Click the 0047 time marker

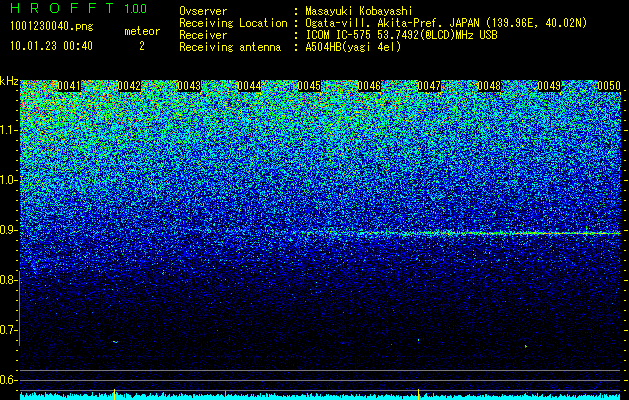429,86
